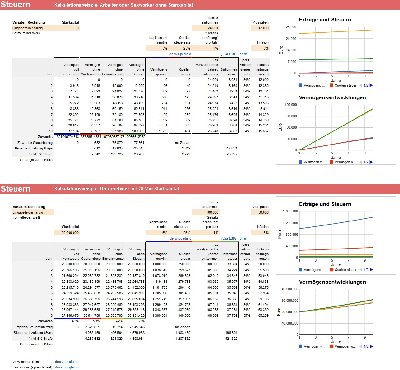
Task: Click blue legend marker in top Erträge chart
Action: pos(301,85)
